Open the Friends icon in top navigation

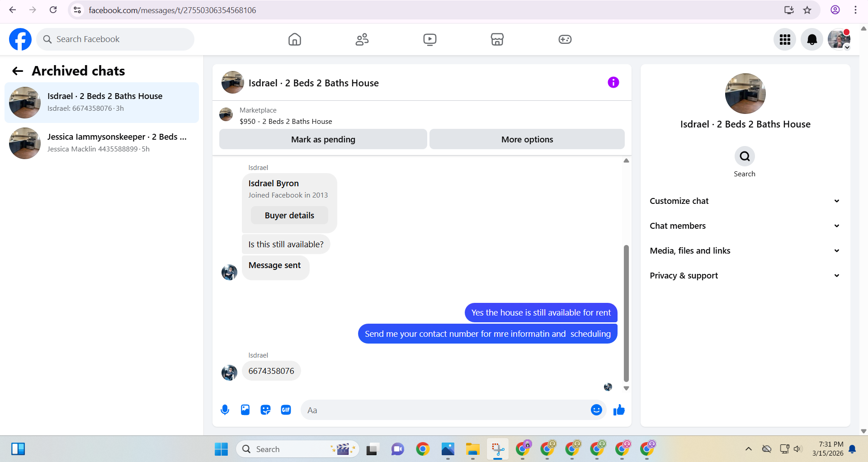(x=362, y=39)
